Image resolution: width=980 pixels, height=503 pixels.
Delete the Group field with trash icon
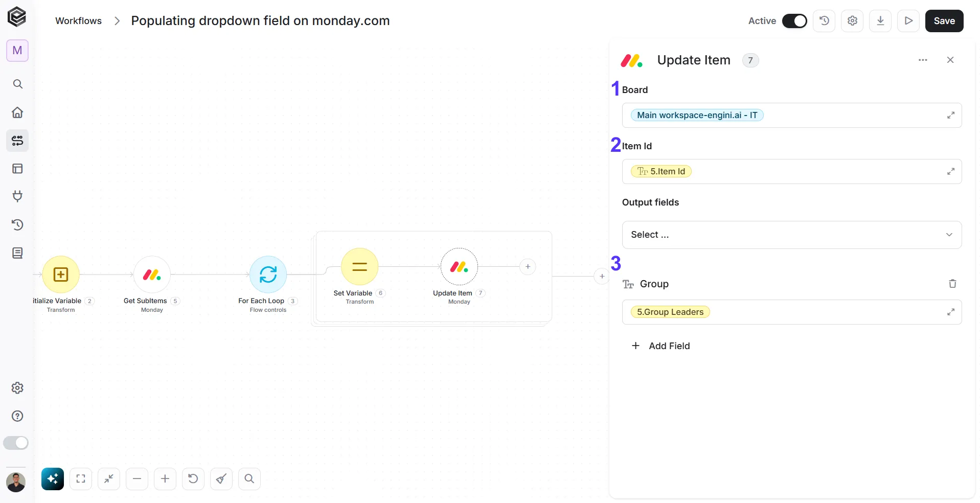tap(952, 284)
